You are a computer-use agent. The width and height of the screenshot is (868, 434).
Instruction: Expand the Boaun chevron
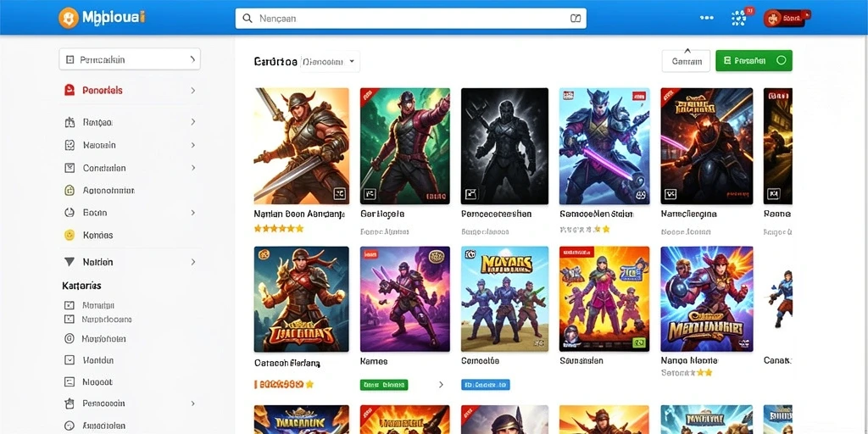click(193, 213)
